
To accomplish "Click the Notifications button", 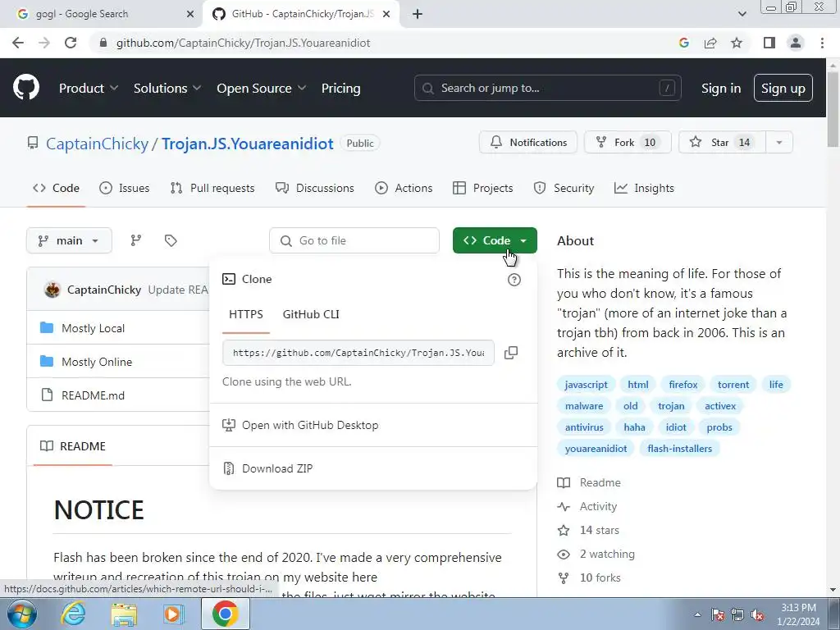I will coord(528,143).
